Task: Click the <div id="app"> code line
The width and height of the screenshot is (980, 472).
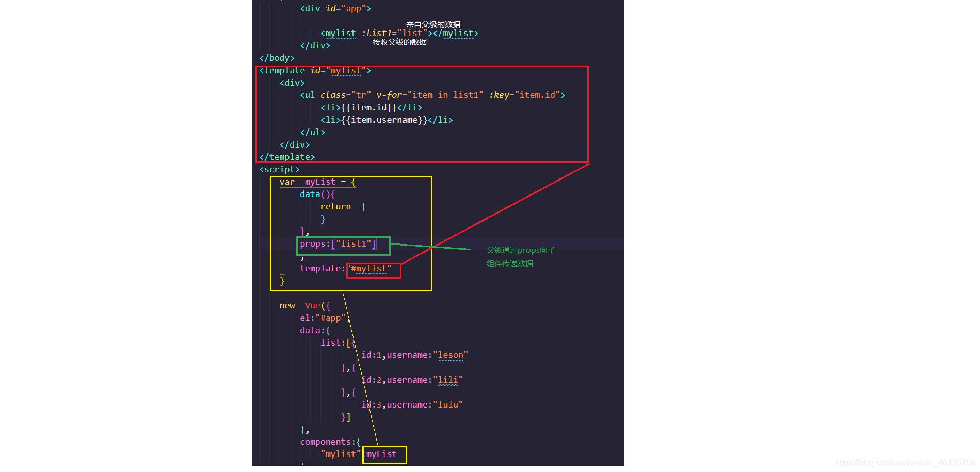Action: click(335, 9)
